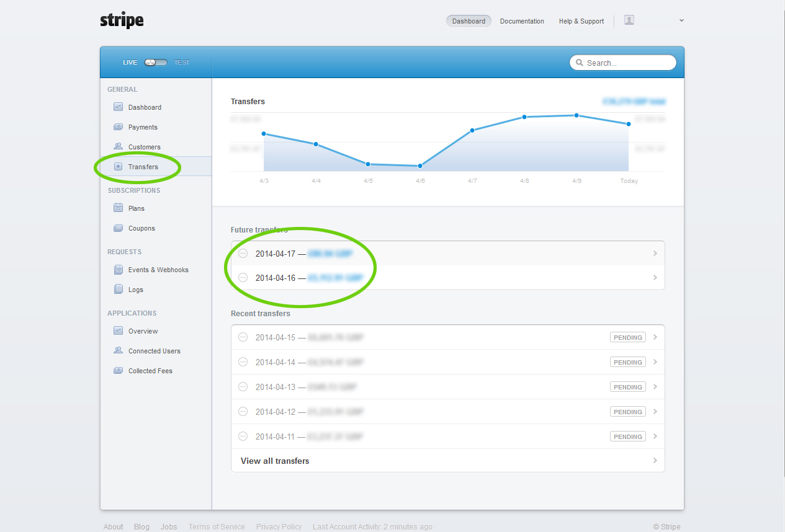Open the Dashboard top navigation tab
Viewport: 785px width, 532px height.
tap(469, 21)
